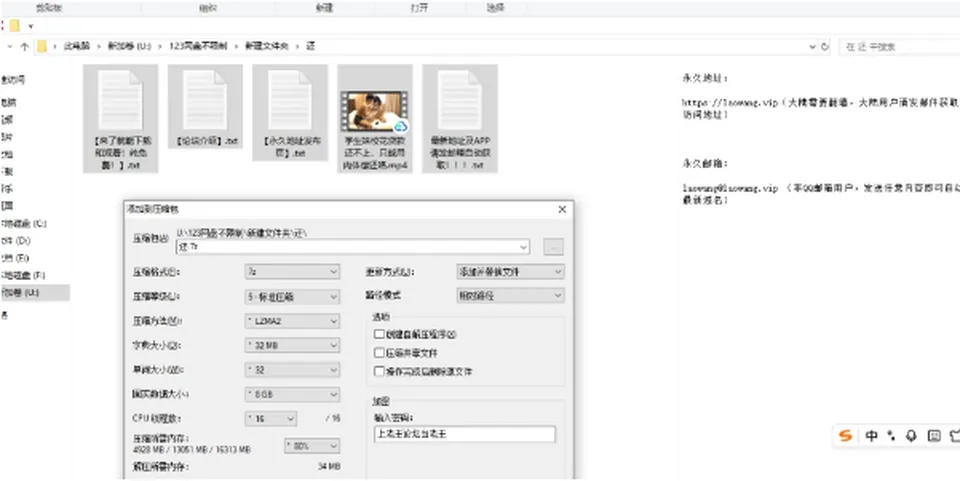
Task: Click the browse '...' button next to archive name
Action: tap(553, 247)
